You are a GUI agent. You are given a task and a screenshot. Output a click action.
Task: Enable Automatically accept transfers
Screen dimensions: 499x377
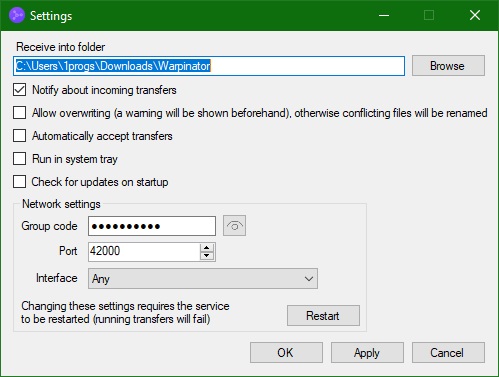(19, 136)
